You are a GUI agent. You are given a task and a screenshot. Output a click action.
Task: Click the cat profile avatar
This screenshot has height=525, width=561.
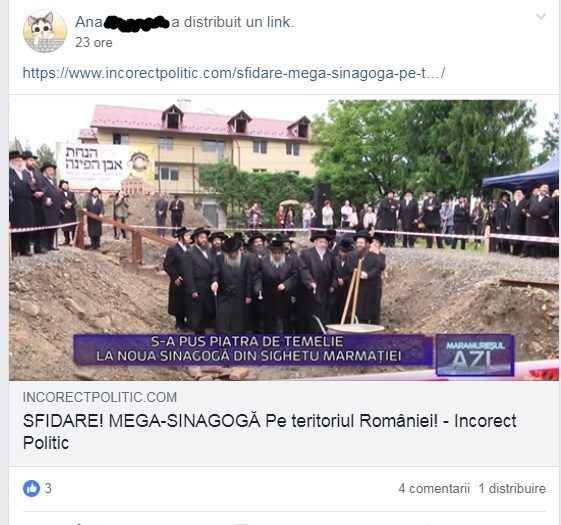click(x=45, y=31)
